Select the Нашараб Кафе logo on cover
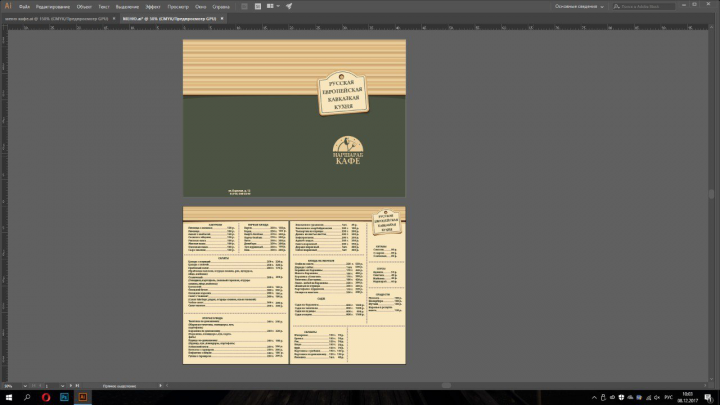 pyautogui.click(x=348, y=150)
